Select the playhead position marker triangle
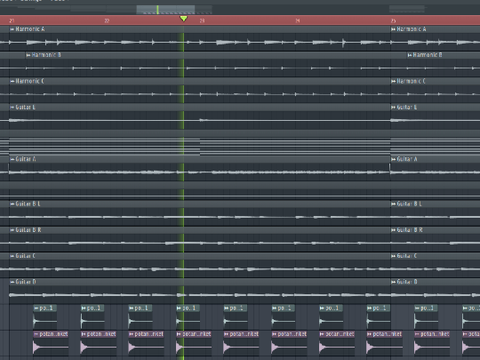The width and height of the screenshot is (480, 360). click(183, 19)
